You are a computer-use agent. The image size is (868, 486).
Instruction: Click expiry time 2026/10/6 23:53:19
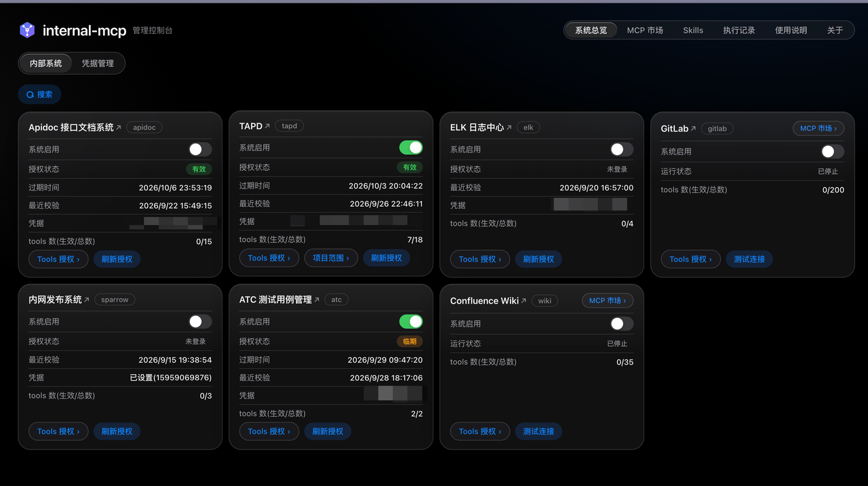click(175, 188)
